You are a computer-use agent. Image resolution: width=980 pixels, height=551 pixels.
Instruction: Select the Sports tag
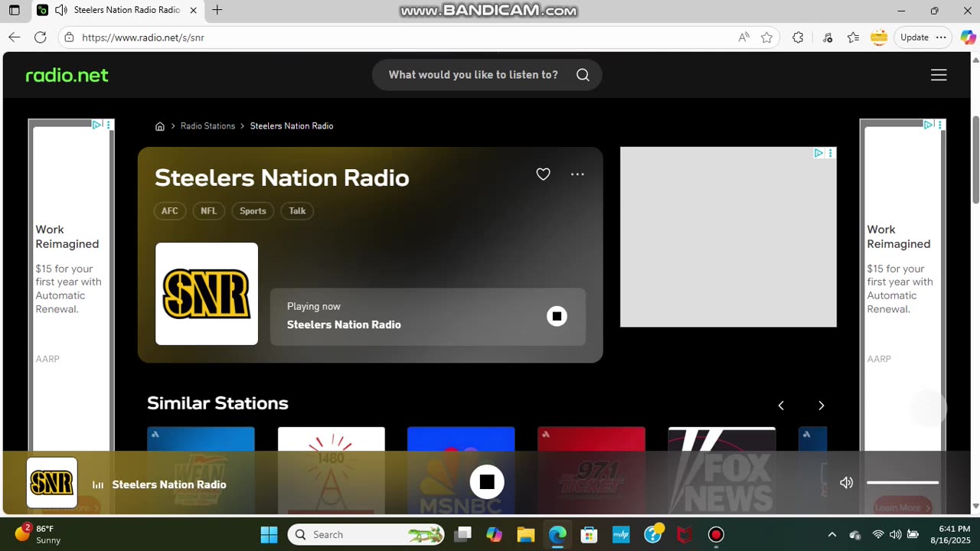253,211
